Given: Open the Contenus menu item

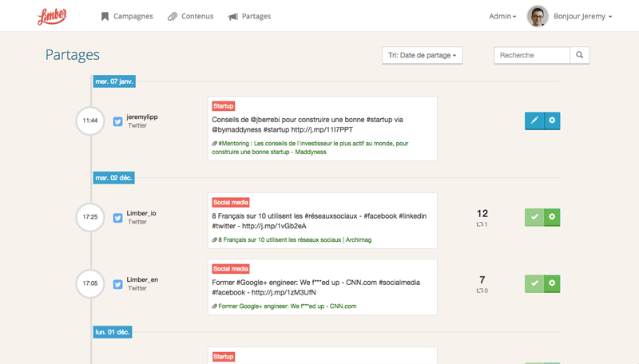Looking at the screenshot, I should (x=191, y=16).
